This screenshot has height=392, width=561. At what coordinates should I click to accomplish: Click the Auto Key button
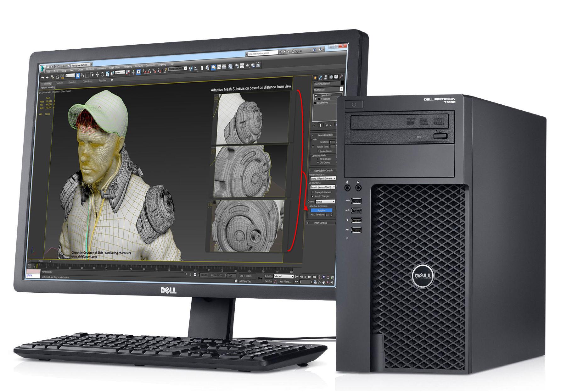pos(269,276)
